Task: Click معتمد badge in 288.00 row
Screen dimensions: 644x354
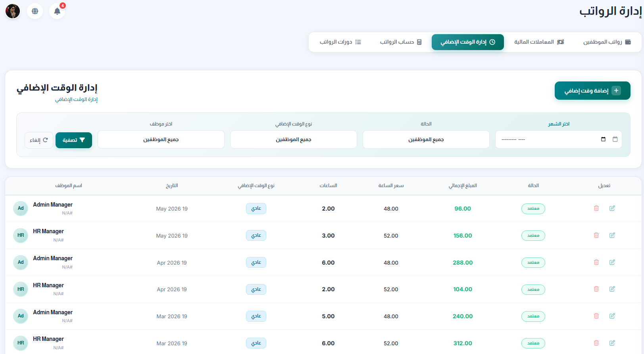Action: (x=533, y=263)
